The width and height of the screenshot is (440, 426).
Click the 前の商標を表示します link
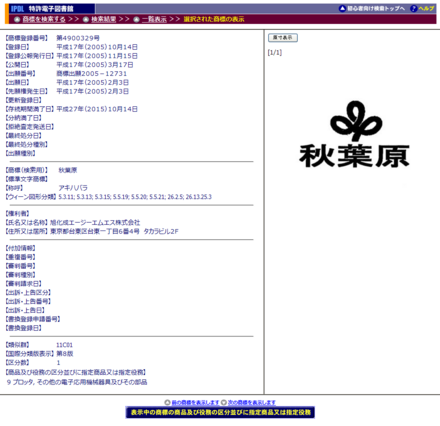tap(195, 403)
